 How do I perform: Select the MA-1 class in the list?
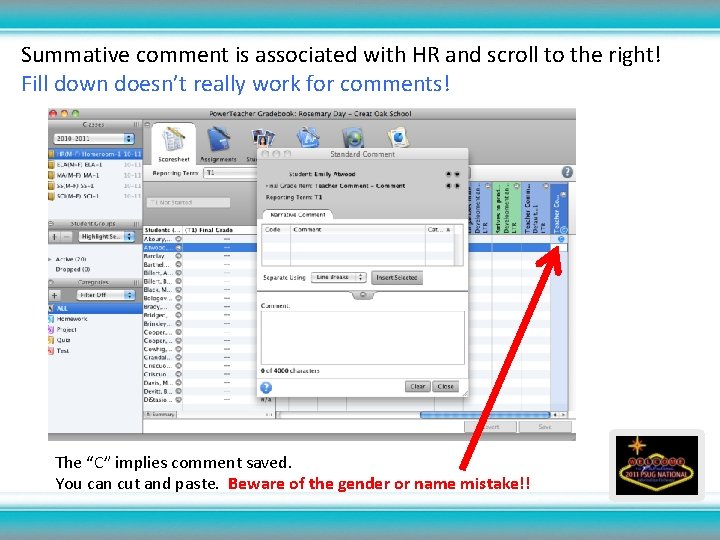[96, 175]
